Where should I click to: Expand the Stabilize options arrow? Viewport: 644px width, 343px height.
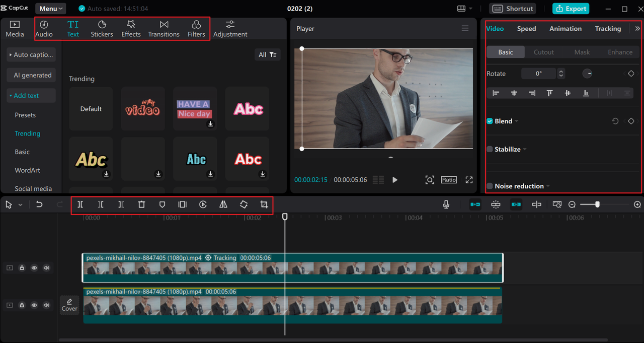(x=525, y=150)
